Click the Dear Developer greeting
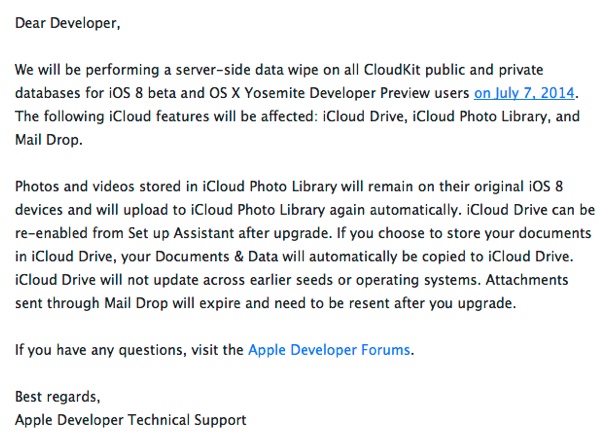This screenshot has height=434, width=600. click(67, 24)
